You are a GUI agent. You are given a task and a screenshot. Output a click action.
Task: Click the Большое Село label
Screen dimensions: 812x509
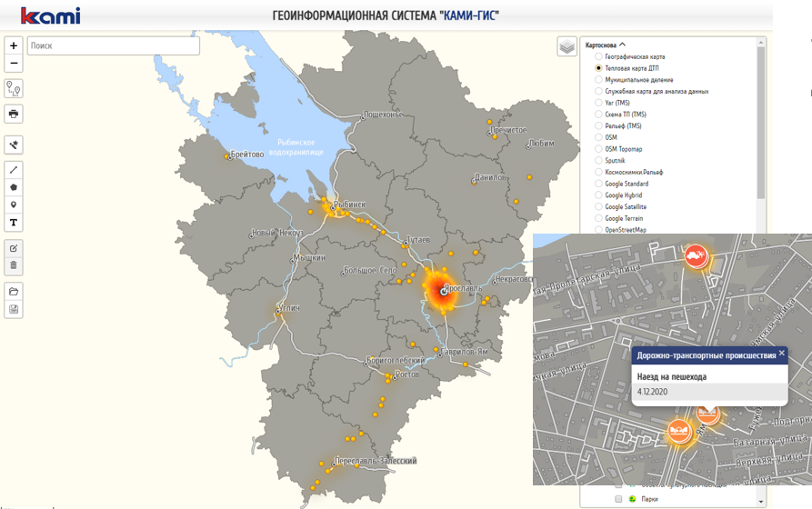[370, 270]
